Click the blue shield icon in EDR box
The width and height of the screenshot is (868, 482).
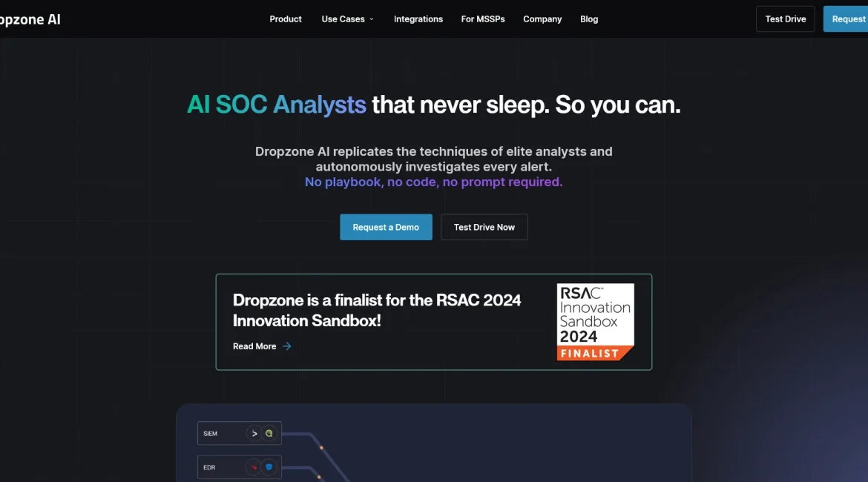pyautogui.click(x=269, y=468)
